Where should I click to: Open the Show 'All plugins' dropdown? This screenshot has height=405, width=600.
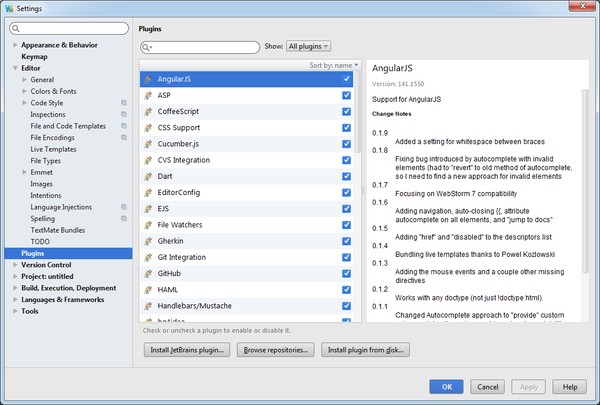[x=309, y=46]
